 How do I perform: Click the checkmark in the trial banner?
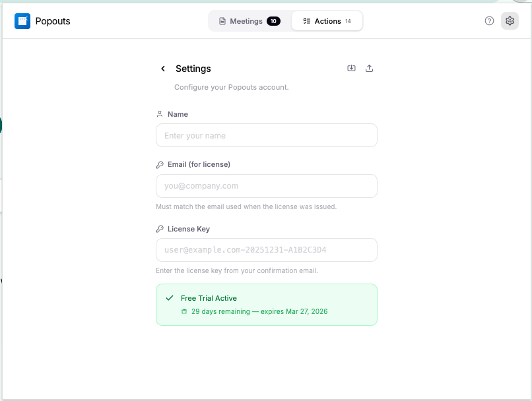pos(169,297)
